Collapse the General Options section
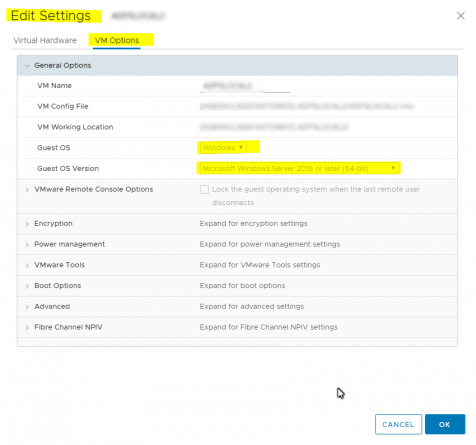Screen dimensions: 476x445 (27, 66)
